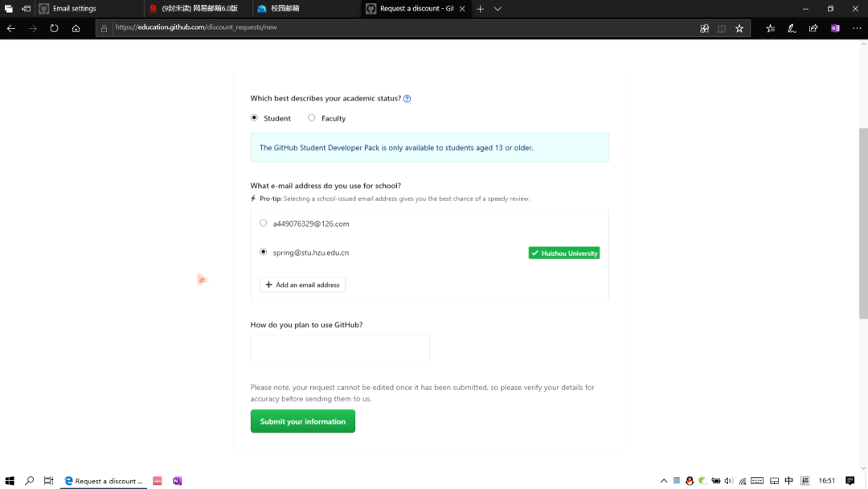The width and height of the screenshot is (868, 489).
Task: Refresh the current page
Action: (55, 28)
